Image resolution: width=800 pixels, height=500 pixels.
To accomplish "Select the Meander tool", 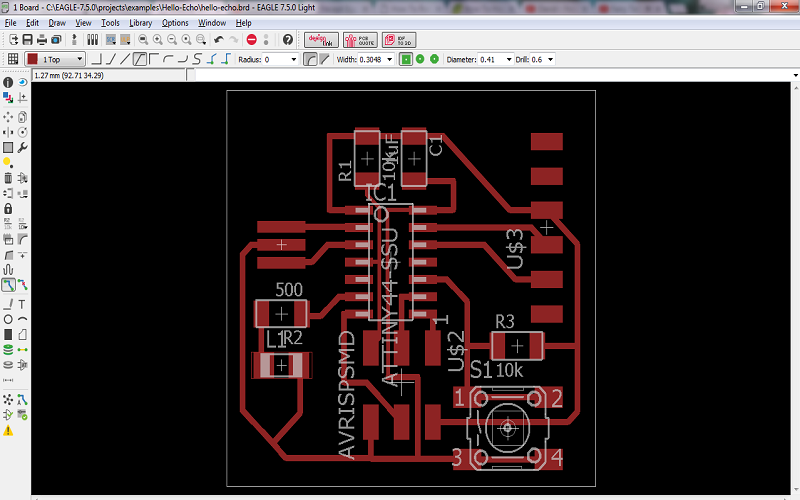I will [8, 269].
